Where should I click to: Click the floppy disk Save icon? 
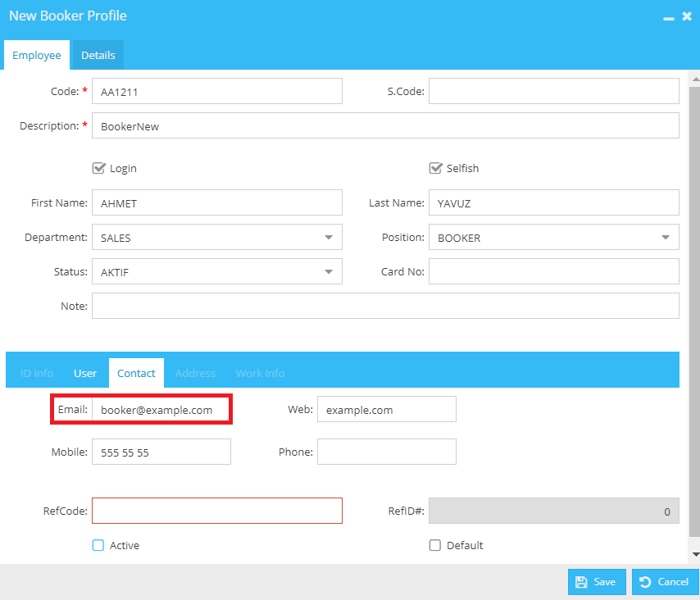point(581,582)
